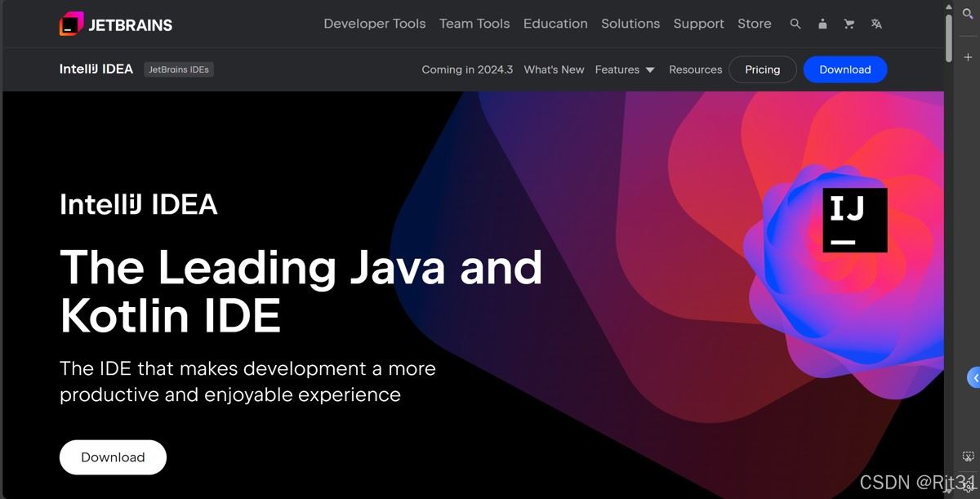Click the IntelliJ IDEA product name link
This screenshot has height=499, width=980.
(96, 69)
